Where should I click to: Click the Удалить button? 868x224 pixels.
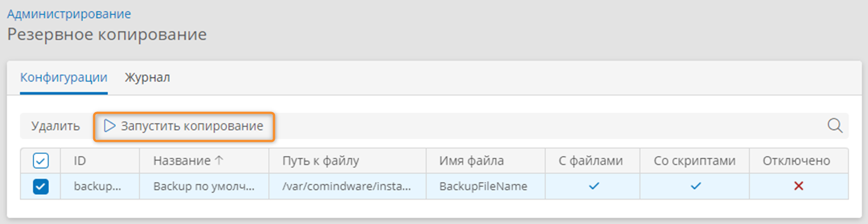pyautogui.click(x=56, y=126)
